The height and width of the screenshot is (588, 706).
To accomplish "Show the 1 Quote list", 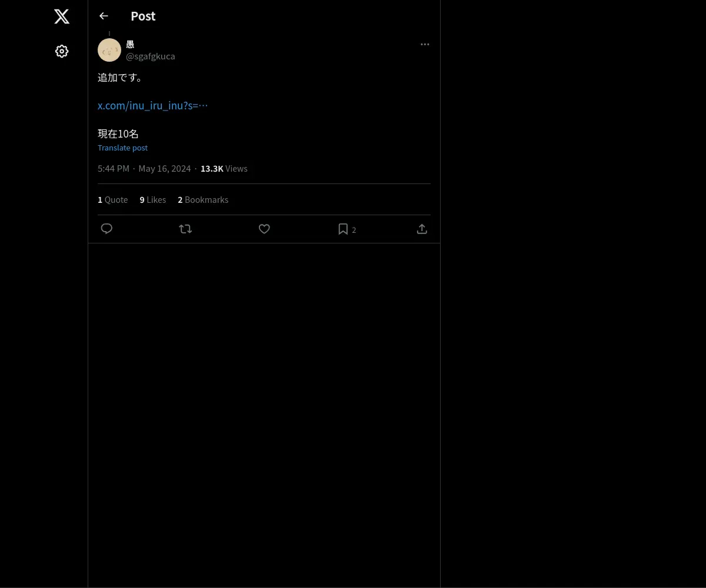I will coord(113,199).
